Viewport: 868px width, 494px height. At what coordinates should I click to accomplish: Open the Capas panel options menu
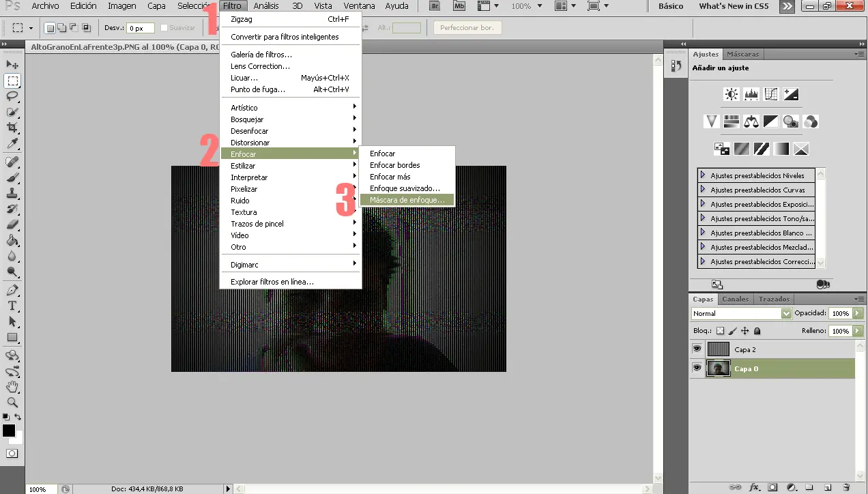858,299
